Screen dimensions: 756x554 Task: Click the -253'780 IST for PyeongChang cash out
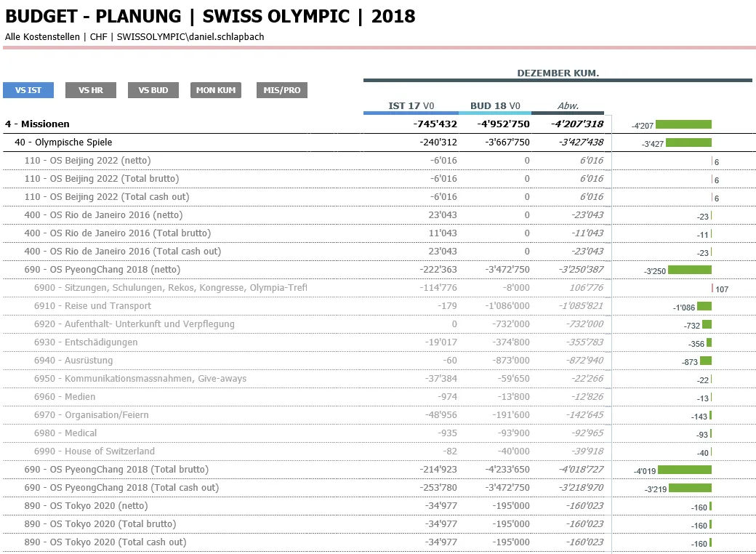pyautogui.click(x=438, y=487)
